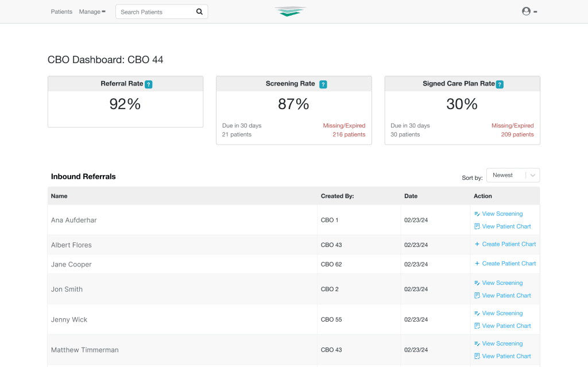Click chart icon for Jon Smith
Screen dimensions: 588x367
477,296
